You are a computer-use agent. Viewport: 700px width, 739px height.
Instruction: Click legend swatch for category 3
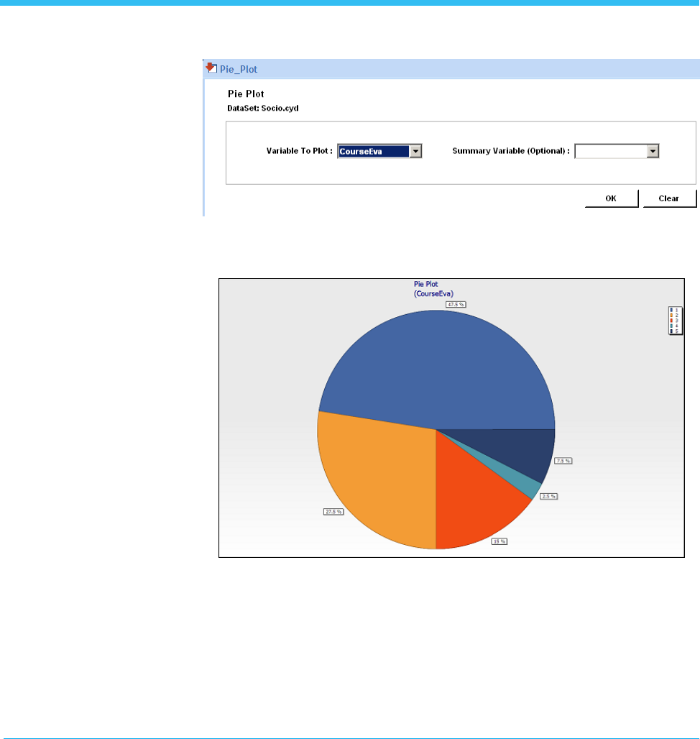pos(671,321)
